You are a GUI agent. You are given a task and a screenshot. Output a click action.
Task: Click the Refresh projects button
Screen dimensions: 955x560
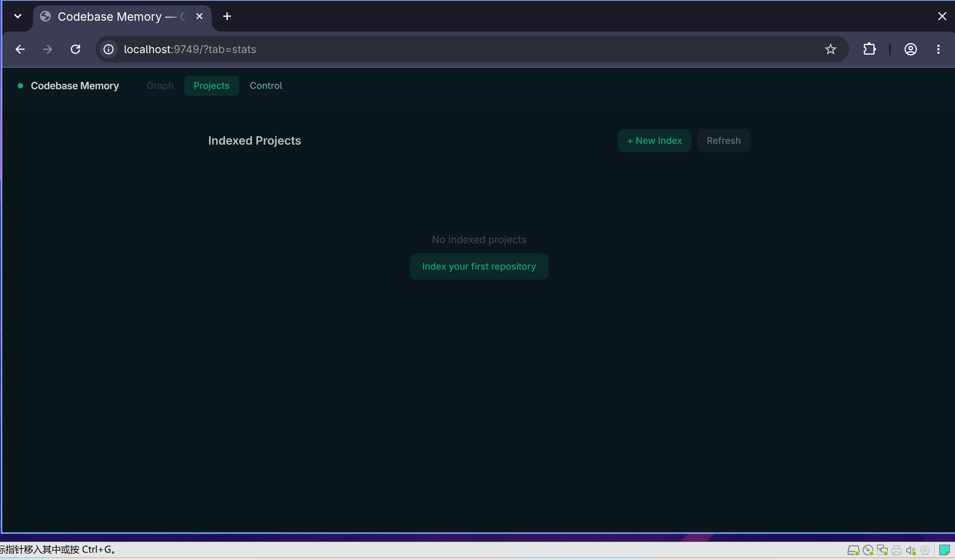[724, 141]
